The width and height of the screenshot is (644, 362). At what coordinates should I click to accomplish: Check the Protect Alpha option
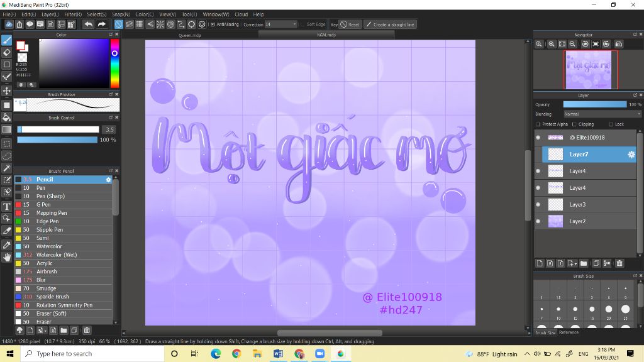[x=538, y=124]
